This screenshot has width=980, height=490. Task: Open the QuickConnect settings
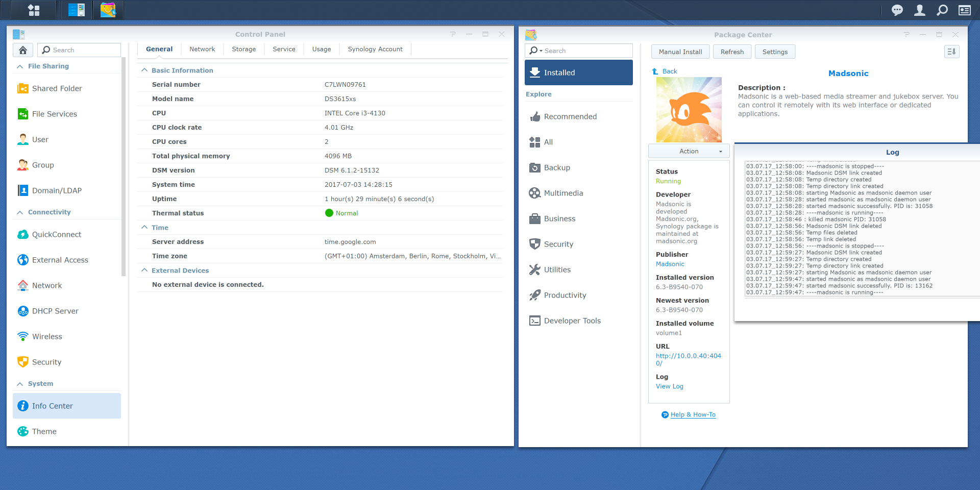click(56, 234)
